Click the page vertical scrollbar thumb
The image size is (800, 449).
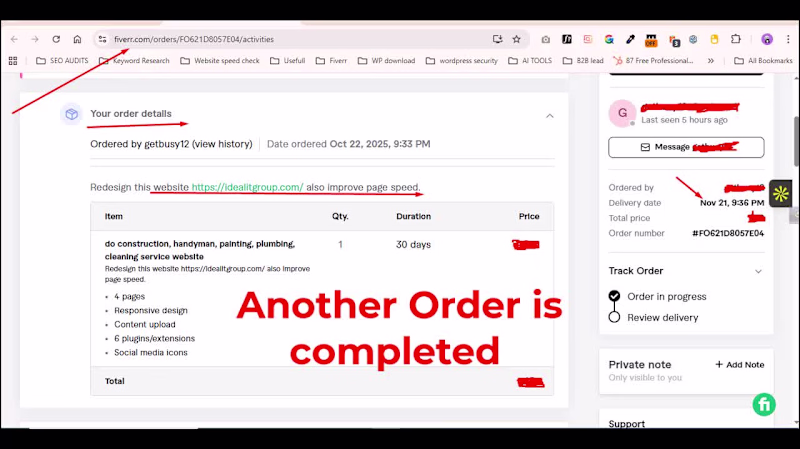[x=796, y=141]
